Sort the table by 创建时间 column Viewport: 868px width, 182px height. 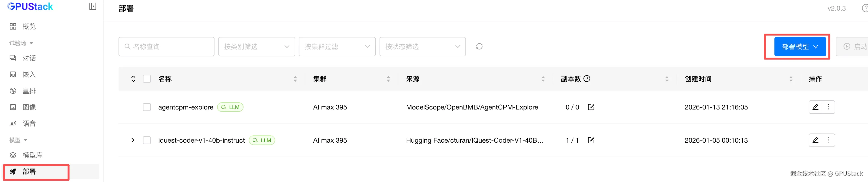pos(791,79)
